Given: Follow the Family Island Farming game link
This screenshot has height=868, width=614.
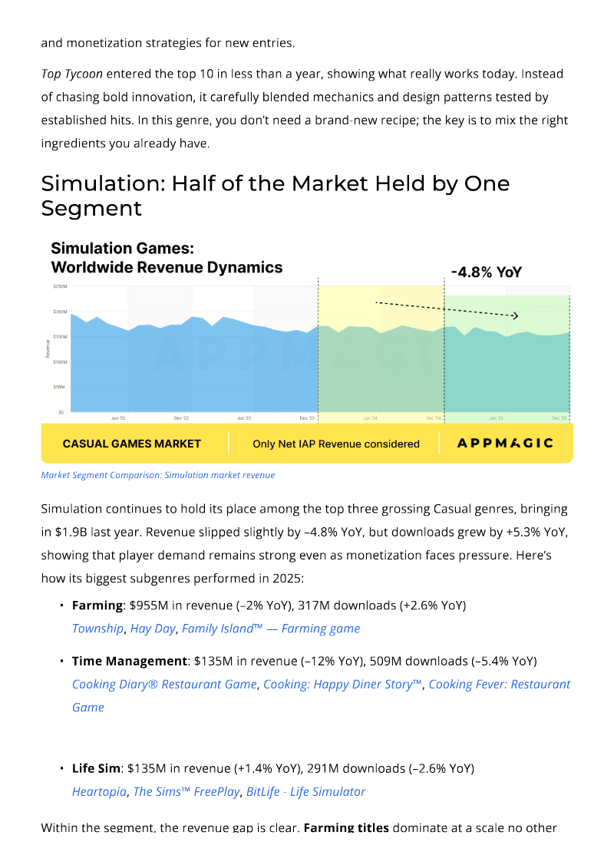Looking at the screenshot, I should pyautogui.click(x=271, y=629).
